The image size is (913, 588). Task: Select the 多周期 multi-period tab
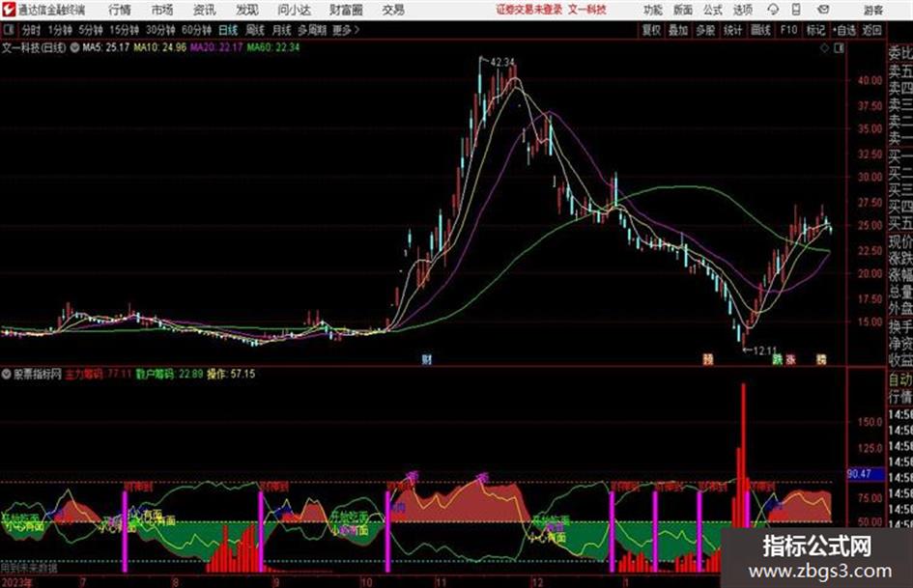click(312, 30)
